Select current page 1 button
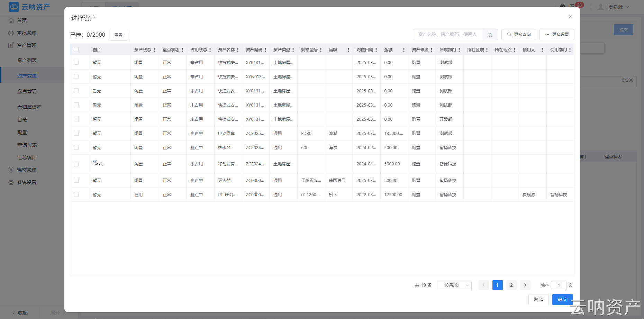This screenshot has width=644, height=319. pos(497,285)
